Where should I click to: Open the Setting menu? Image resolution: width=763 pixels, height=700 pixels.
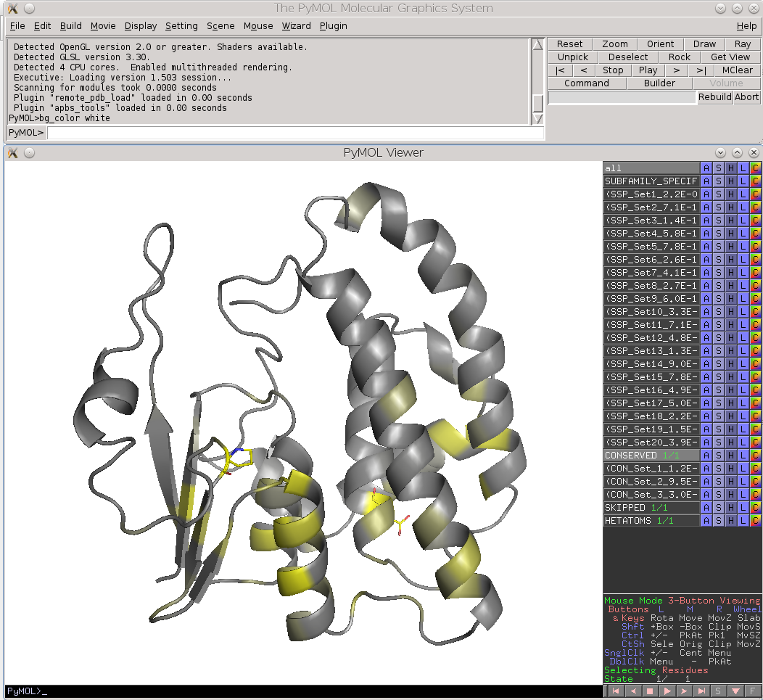pos(181,26)
